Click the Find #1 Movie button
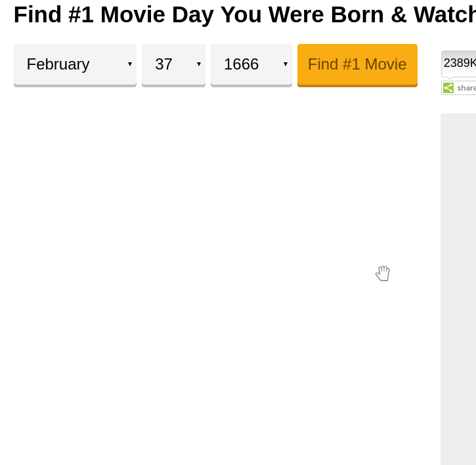 pos(357,65)
